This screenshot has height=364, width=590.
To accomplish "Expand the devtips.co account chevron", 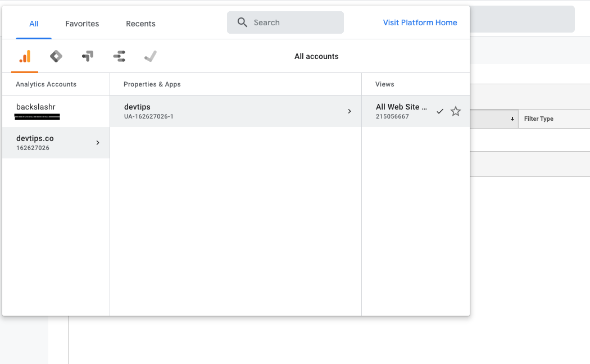I will coord(98,143).
